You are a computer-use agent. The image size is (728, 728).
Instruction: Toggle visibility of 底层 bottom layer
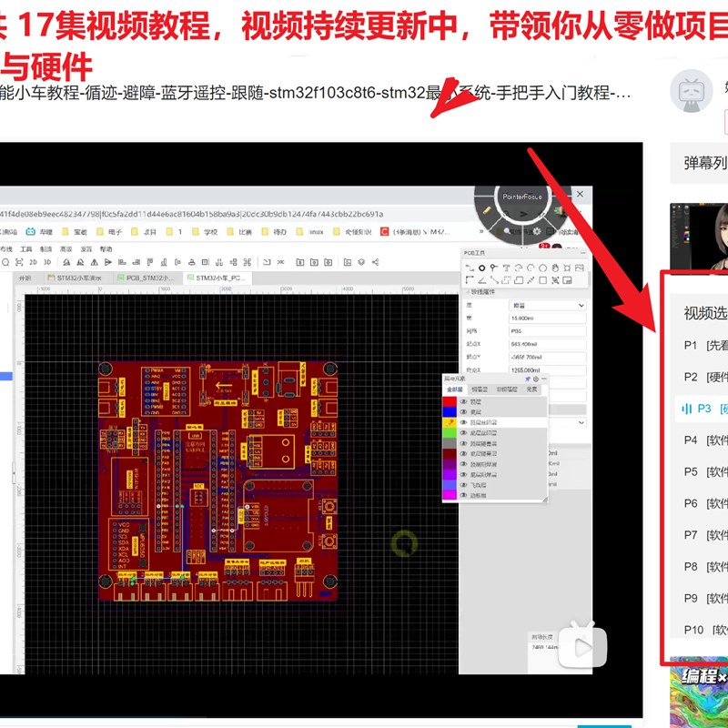pyautogui.click(x=463, y=412)
